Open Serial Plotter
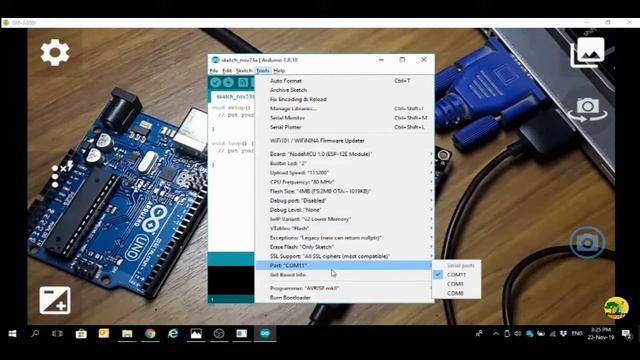 click(344, 127)
